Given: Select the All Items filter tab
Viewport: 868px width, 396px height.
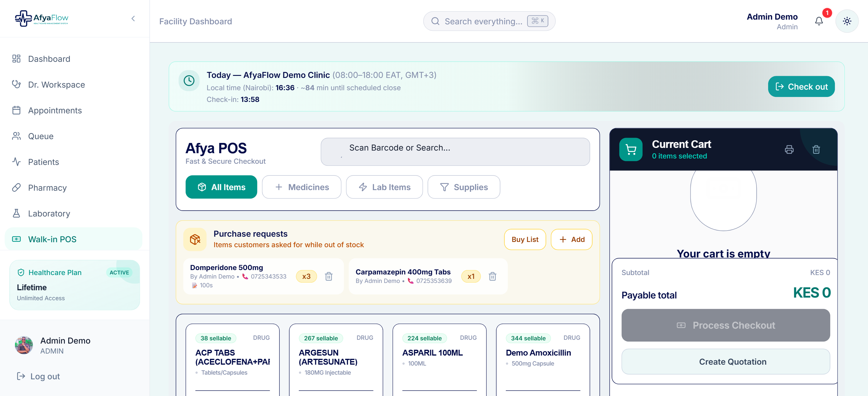Looking at the screenshot, I should (221, 187).
